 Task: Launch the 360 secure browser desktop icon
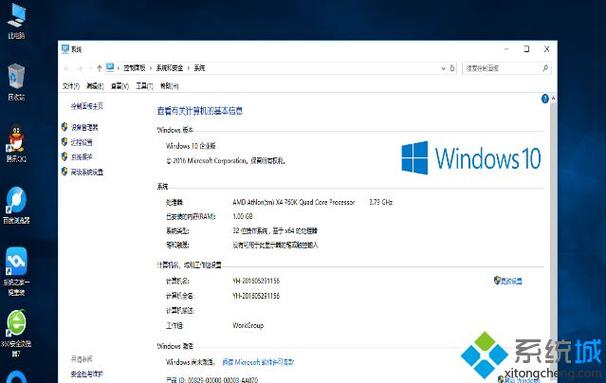click(x=16, y=333)
